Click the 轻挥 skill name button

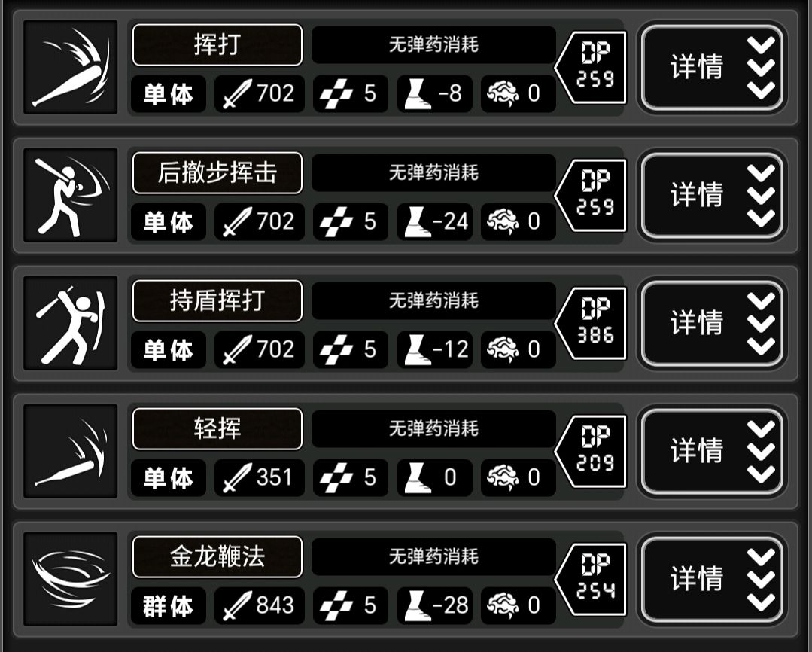point(217,429)
